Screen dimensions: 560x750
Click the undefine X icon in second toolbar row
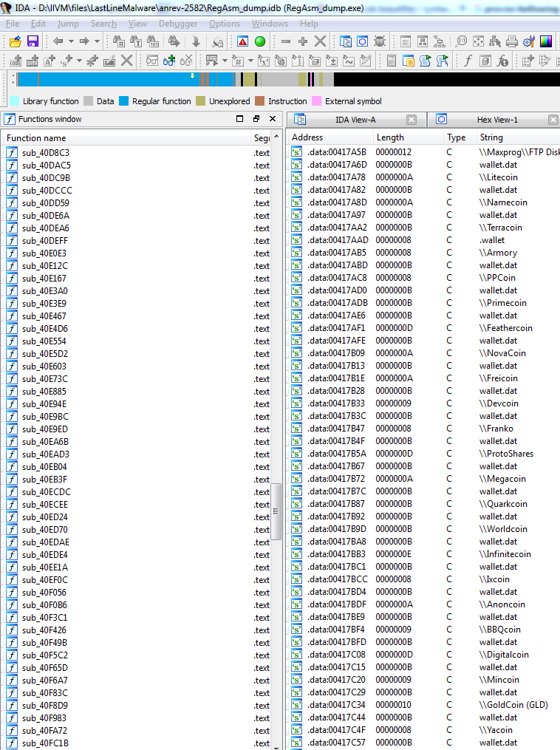tap(126, 61)
